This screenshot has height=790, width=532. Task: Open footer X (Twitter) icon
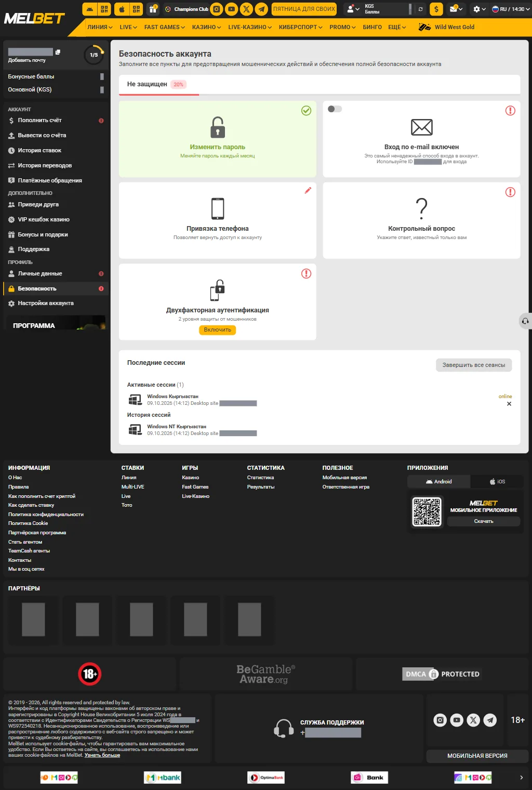pos(473,720)
